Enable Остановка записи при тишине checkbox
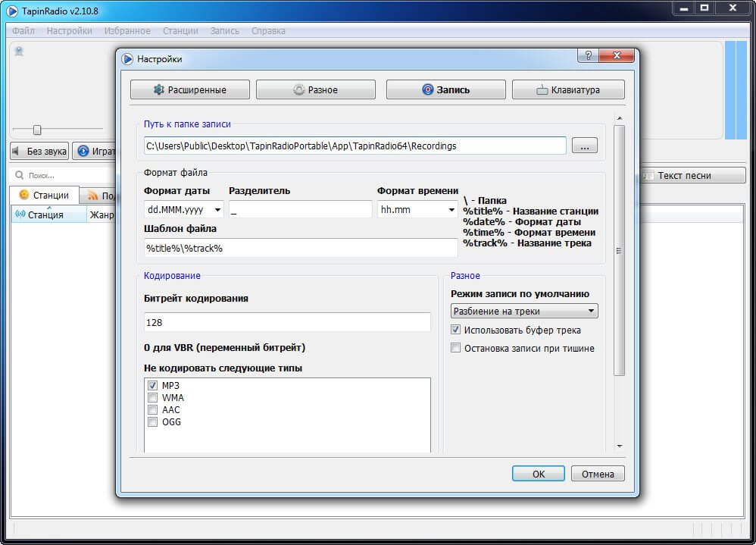 [455, 348]
